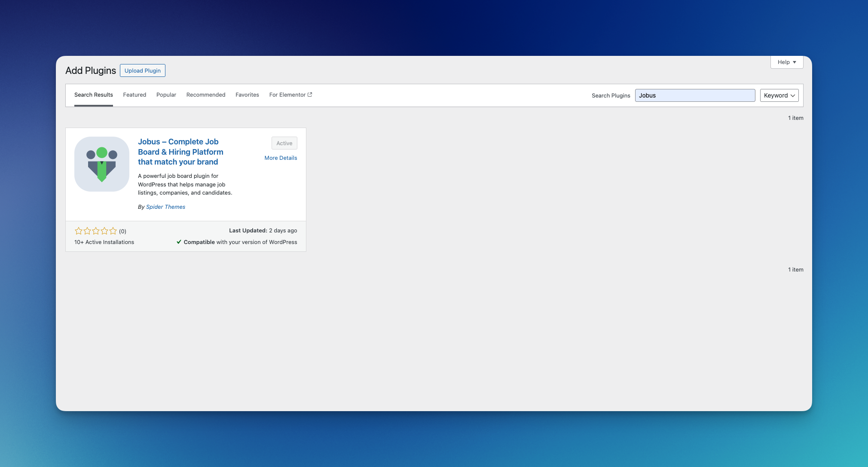Switch to the Featured tab
The height and width of the screenshot is (467, 868).
click(134, 95)
